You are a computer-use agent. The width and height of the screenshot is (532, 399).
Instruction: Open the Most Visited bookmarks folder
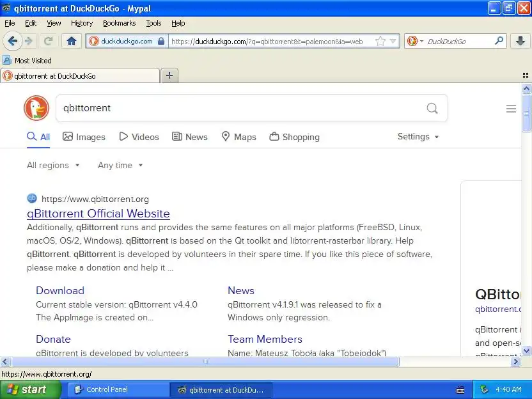coord(27,60)
